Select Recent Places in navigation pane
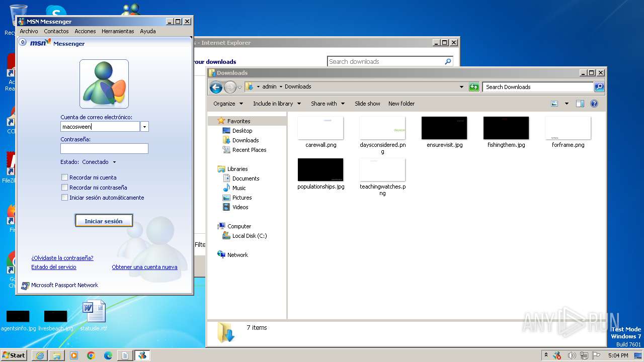644x362 pixels. [x=245, y=150]
